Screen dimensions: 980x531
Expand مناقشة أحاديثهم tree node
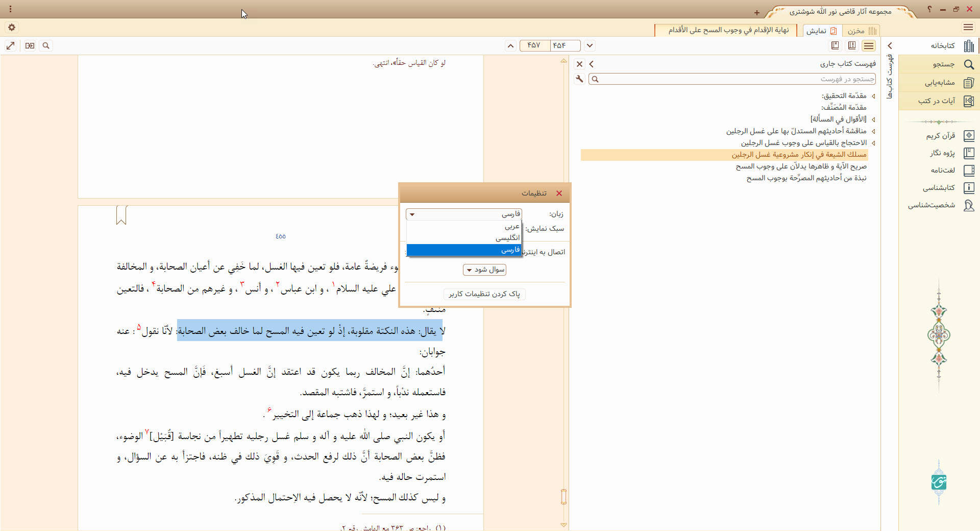tap(873, 131)
